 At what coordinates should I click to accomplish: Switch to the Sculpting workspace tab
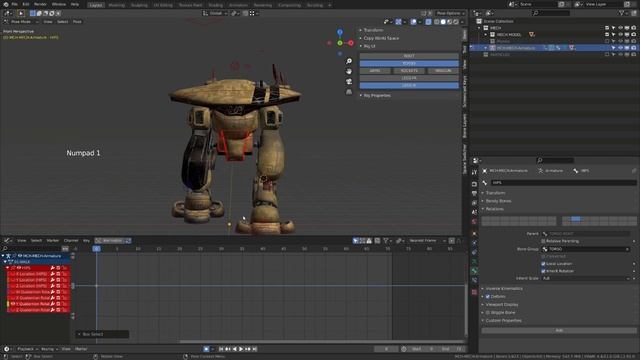coord(139,5)
